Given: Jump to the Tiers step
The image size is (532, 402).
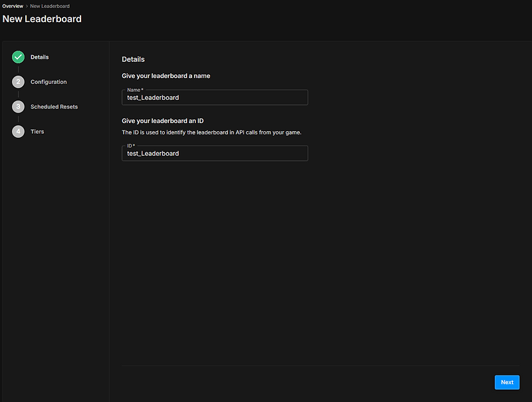Looking at the screenshot, I should pyautogui.click(x=37, y=132).
